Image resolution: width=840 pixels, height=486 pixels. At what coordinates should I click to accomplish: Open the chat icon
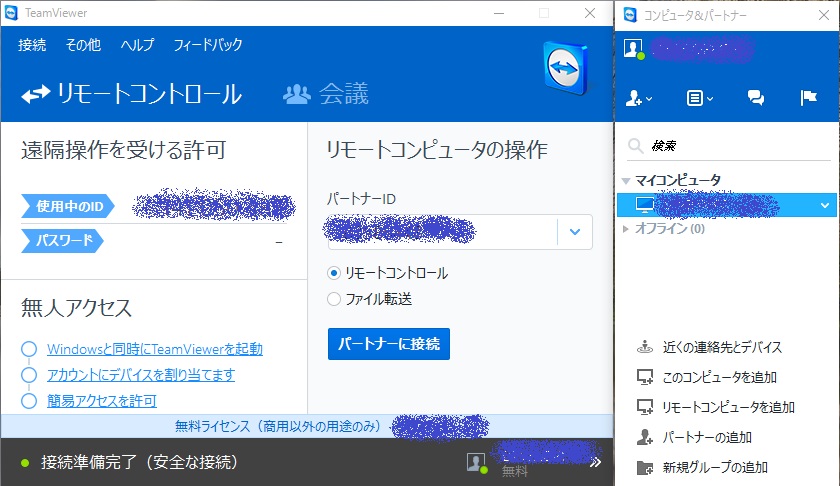coord(755,98)
